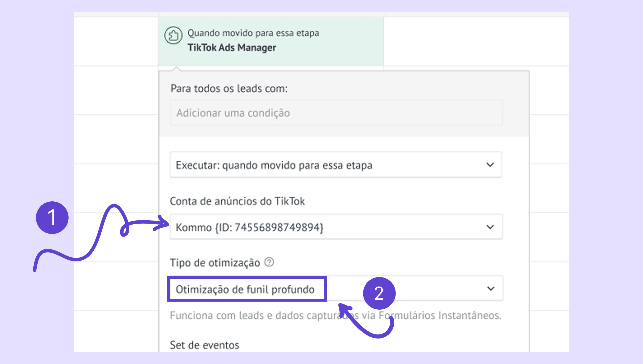The image size is (643, 364).
Task: Click the Conta de anúncios do TikTok label
Action: click(x=237, y=201)
